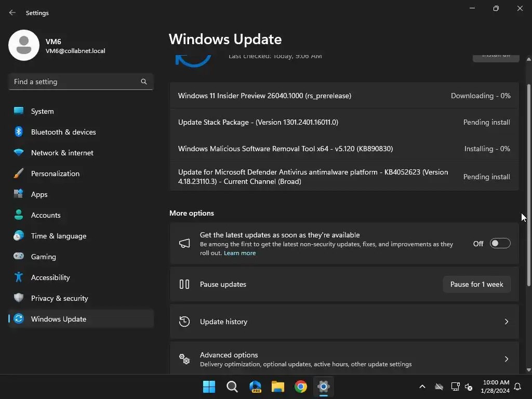532x399 pixels.
Task: Click the Malicious Software Removal Tool row
Action: click(344, 149)
